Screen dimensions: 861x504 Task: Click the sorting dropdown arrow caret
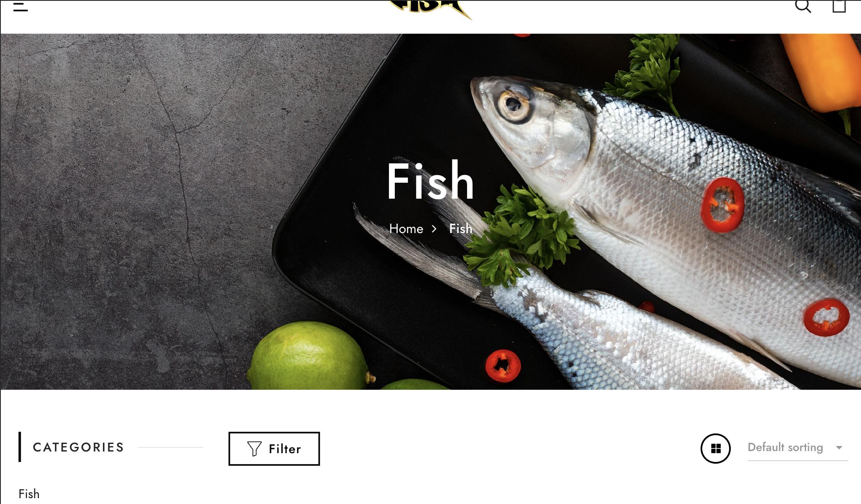[839, 448]
